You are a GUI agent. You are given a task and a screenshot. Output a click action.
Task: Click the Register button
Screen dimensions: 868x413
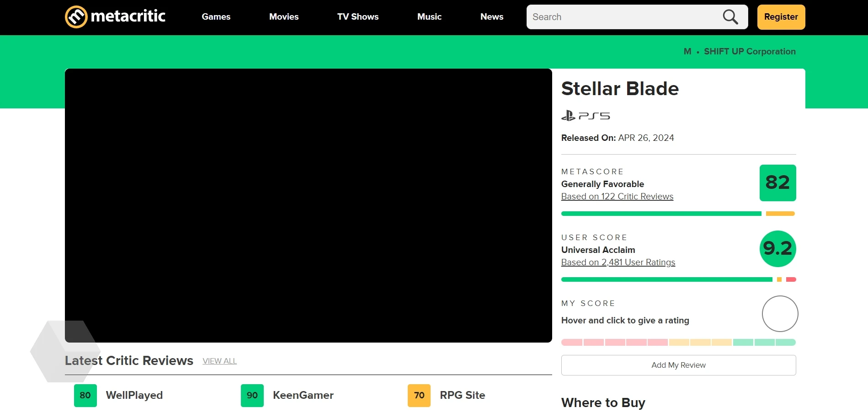pos(781,17)
